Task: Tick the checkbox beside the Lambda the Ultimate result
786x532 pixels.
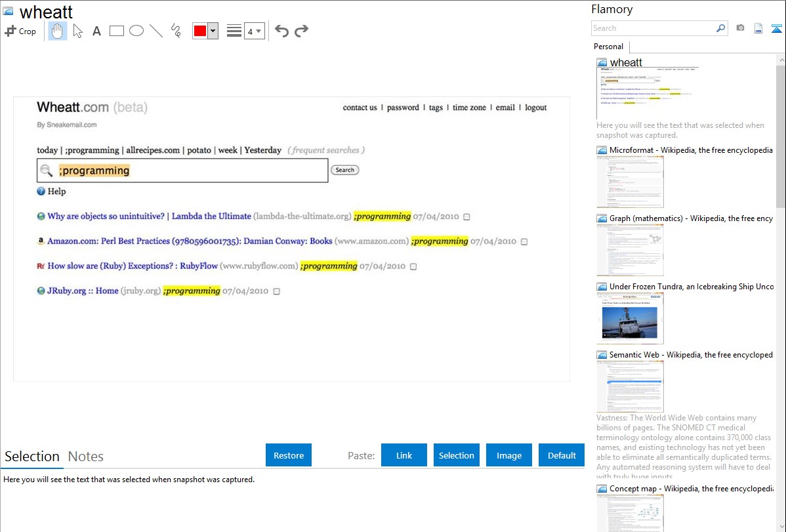Action: click(x=466, y=216)
